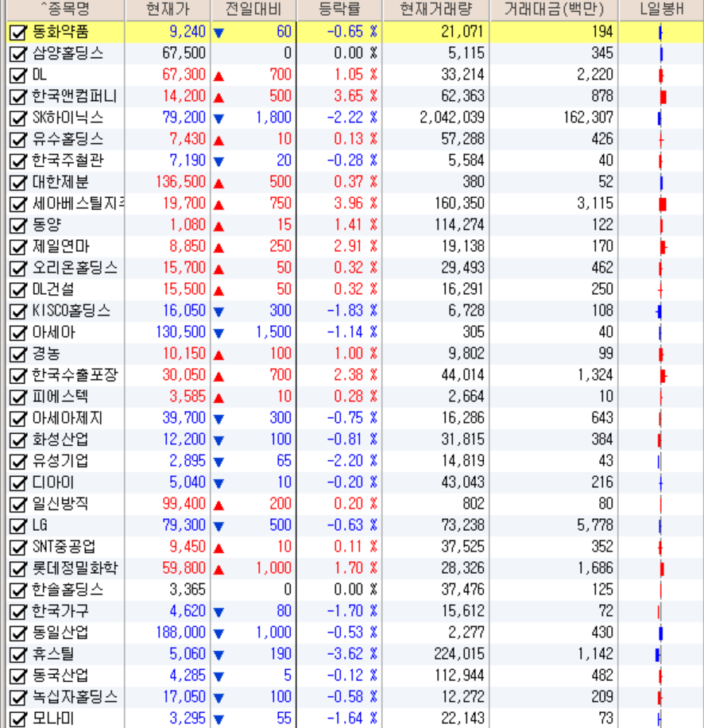704x728 pixels.
Task: Click the 동일산업 blue candle bar
Action: (661, 633)
